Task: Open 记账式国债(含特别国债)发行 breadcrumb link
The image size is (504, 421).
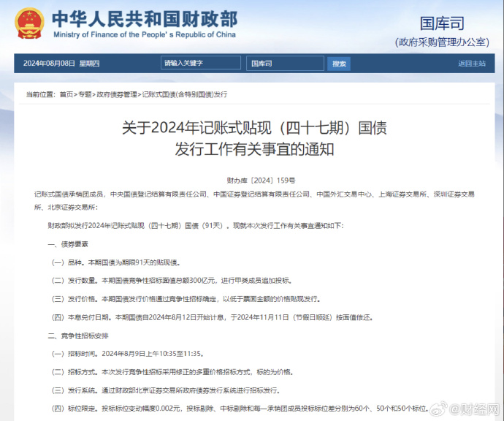Action: 185,94
